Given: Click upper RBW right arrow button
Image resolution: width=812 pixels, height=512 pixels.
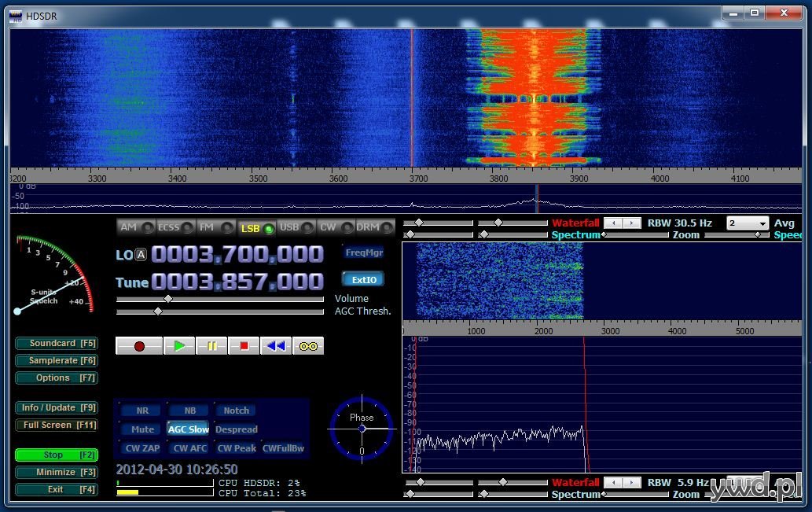Looking at the screenshot, I should [x=631, y=223].
